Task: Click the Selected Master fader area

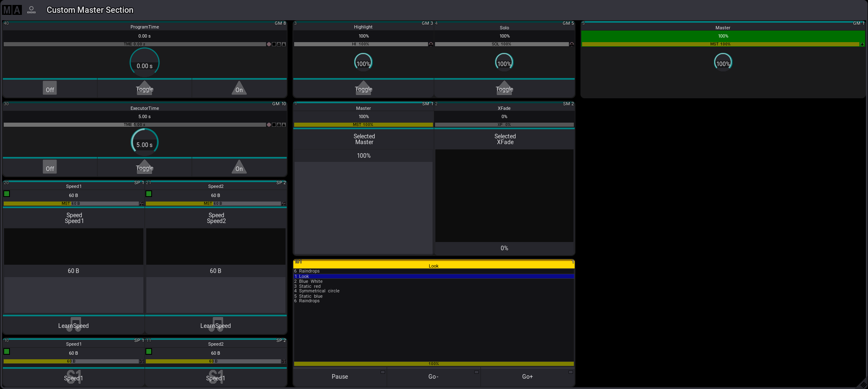Action: click(x=363, y=202)
